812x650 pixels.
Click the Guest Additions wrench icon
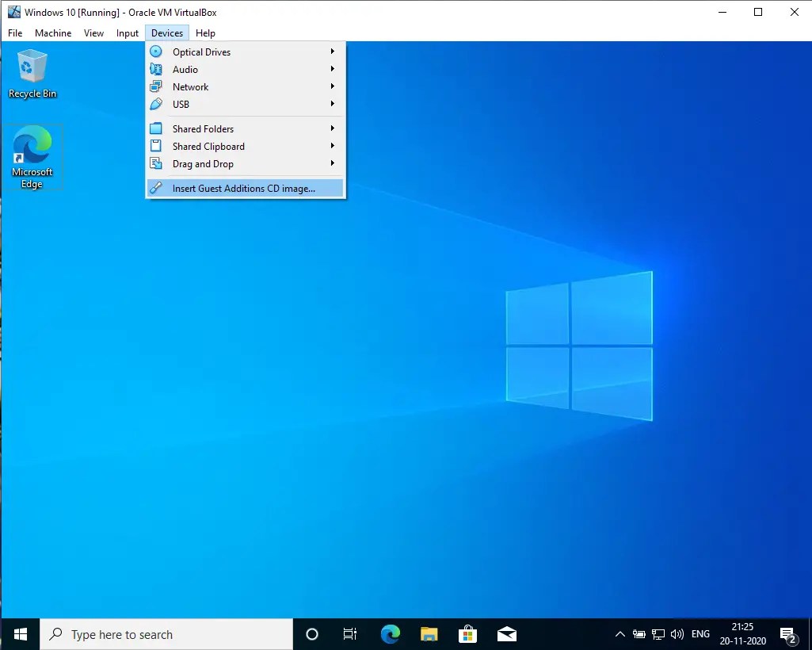coord(156,188)
